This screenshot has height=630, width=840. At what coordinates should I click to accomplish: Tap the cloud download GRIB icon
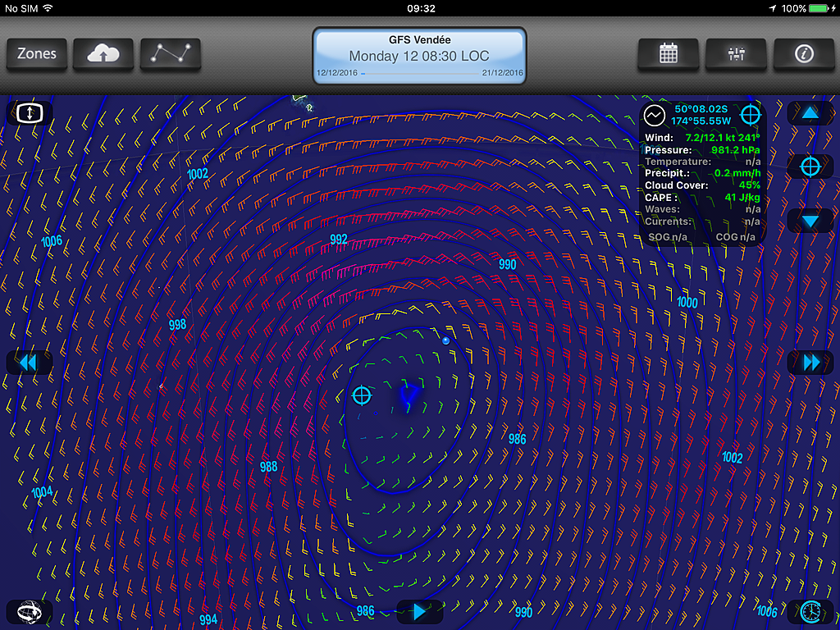coord(103,53)
